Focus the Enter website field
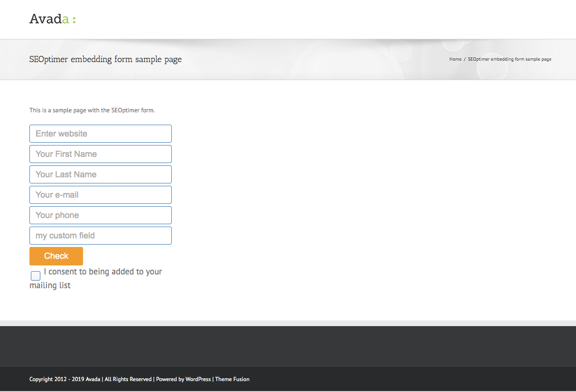Image resolution: width=576 pixels, height=392 pixels. (x=100, y=134)
